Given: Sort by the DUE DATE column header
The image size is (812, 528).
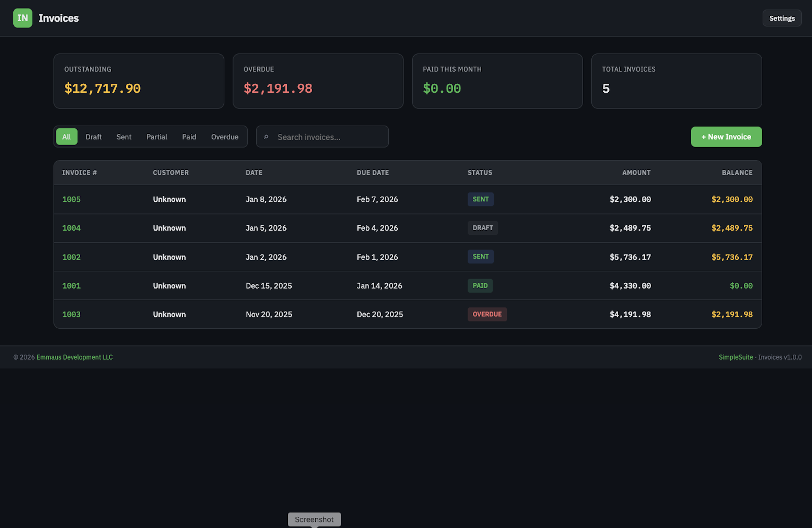Looking at the screenshot, I should coord(373,172).
